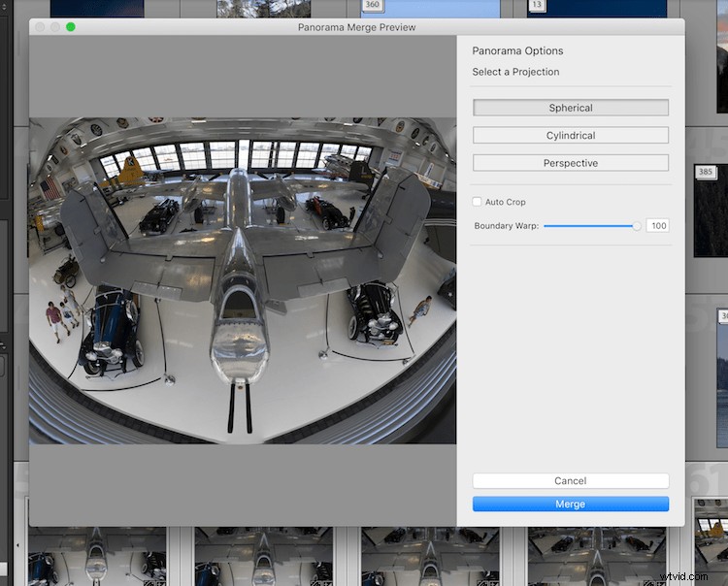Screen dimensions: 728x586
Task: Select the first filmstrip thumbnail at bottom left
Action: click(97, 558)
